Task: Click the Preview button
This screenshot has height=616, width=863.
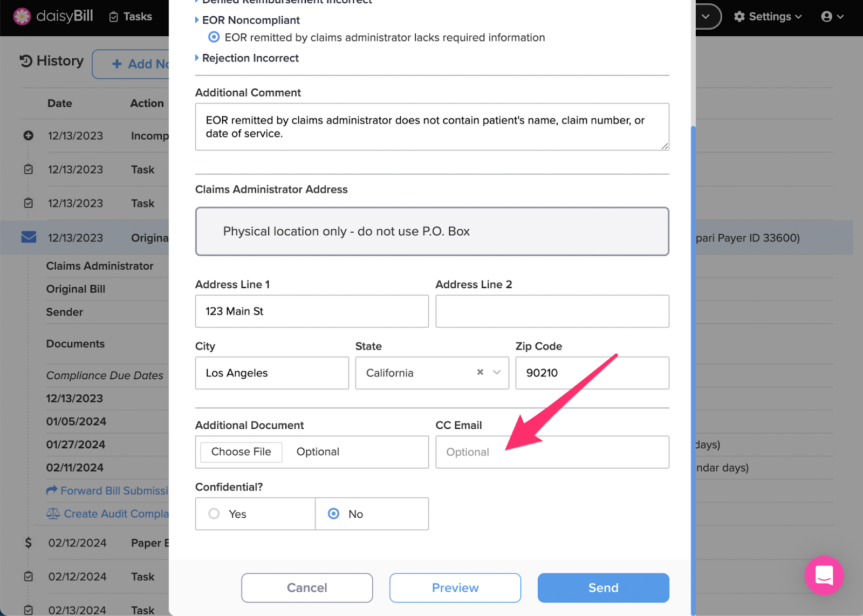Action: [455, 587]
